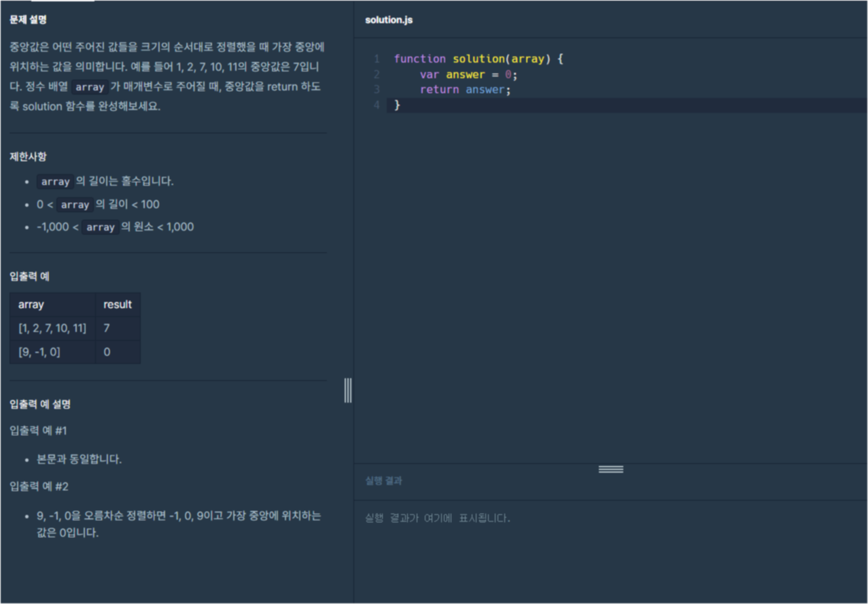Click line number 3 in editor gutter
The height and width of the screenshot is (604, 868).
(376, 90)
